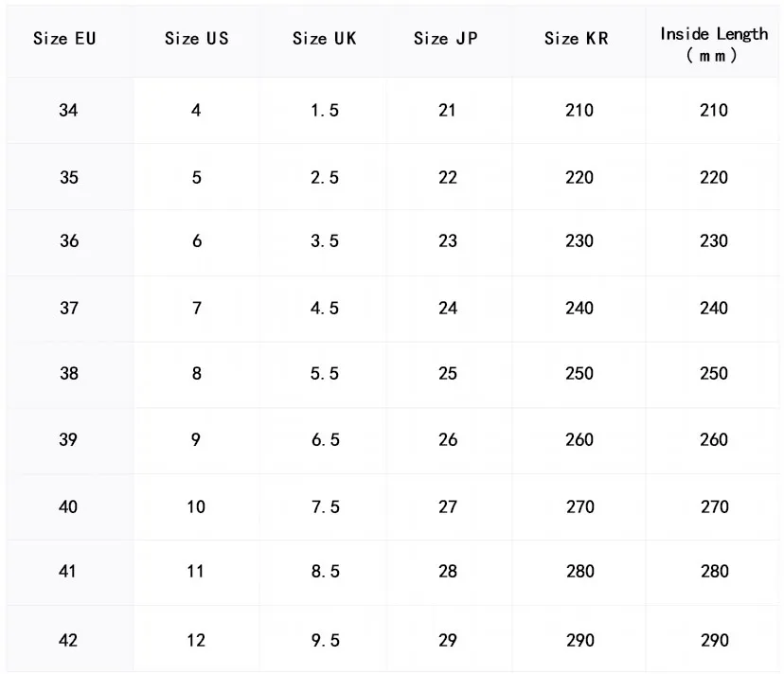Select UK size 9.5 cell
Image resolution: width=784 pixels, height=674 pixels.
click(325, 640)
